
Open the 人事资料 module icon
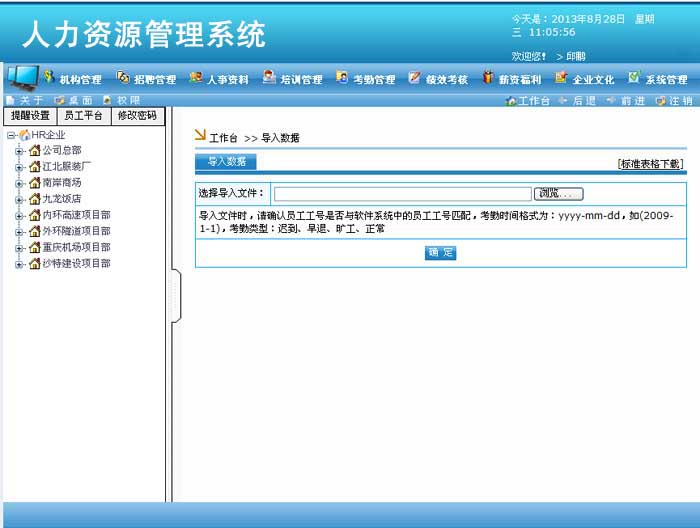click(196, 78)
